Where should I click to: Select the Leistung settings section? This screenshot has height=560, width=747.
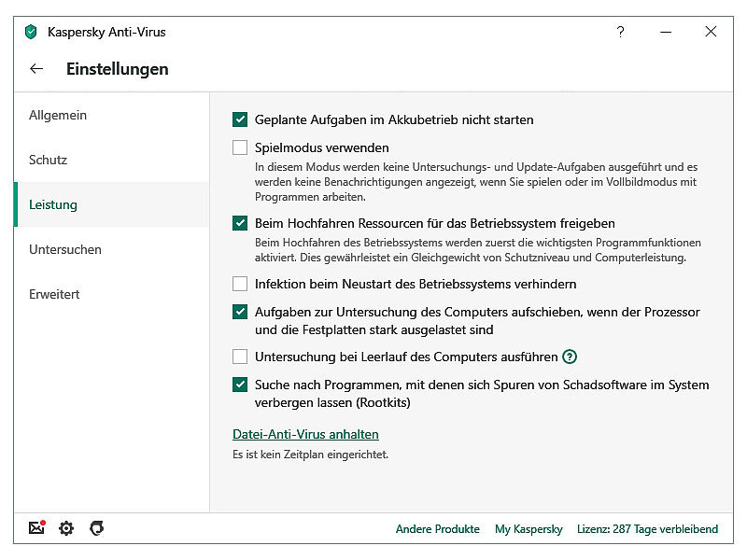pyautogui.click(x=111, y=204)
